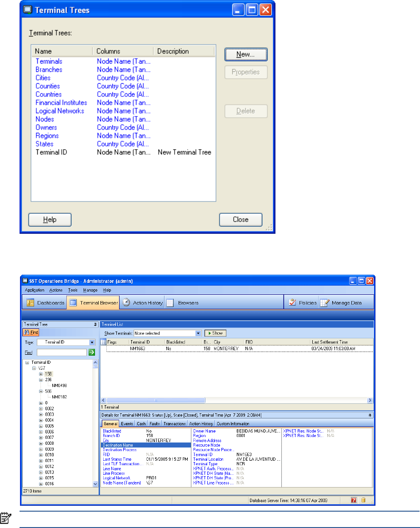
Task: Click the database cylinder status bar icon
Action: tap(363, 500)
